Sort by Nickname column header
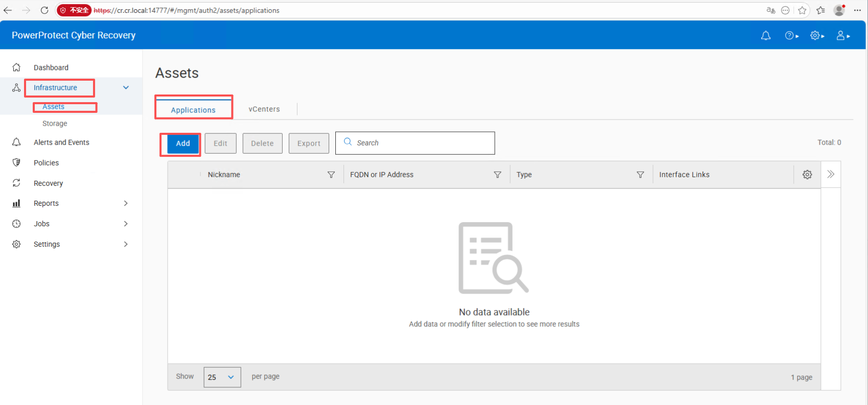 [224, 175]
